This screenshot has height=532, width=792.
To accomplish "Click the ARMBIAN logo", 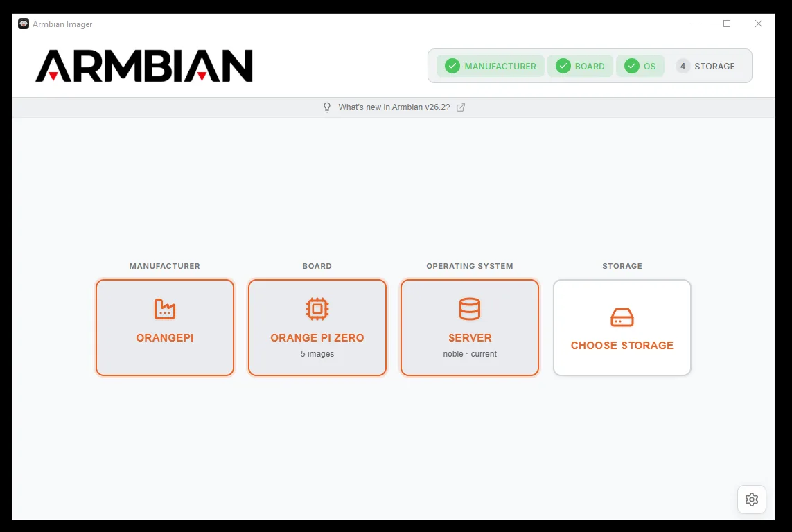I will point(144,66).
